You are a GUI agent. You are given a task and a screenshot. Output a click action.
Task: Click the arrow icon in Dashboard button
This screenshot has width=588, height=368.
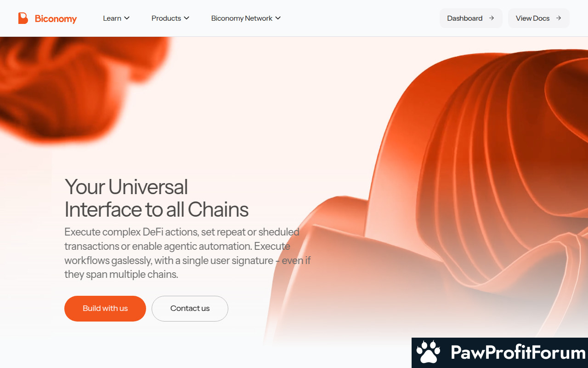(492, 18)
